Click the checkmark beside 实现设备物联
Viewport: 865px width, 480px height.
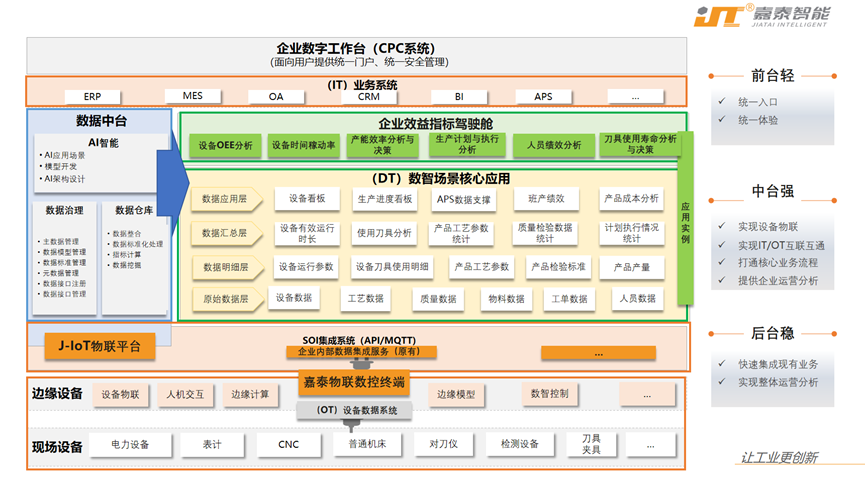[x=722, y=227]
